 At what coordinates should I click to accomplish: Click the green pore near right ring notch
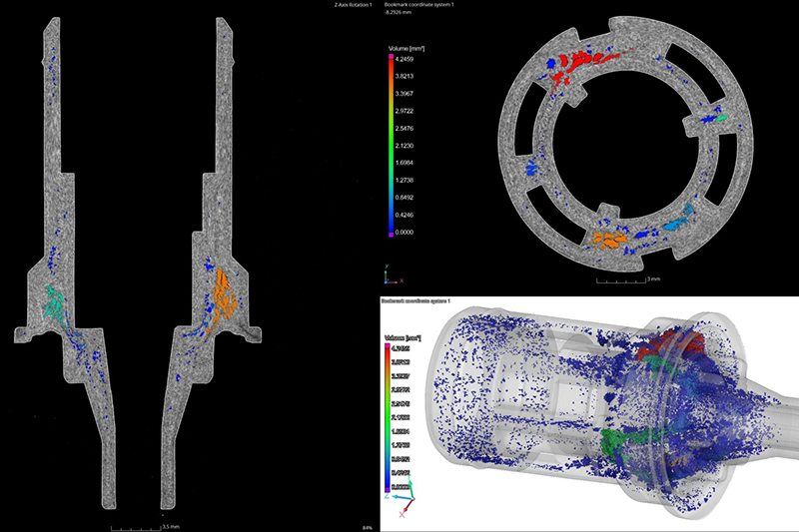721,118
